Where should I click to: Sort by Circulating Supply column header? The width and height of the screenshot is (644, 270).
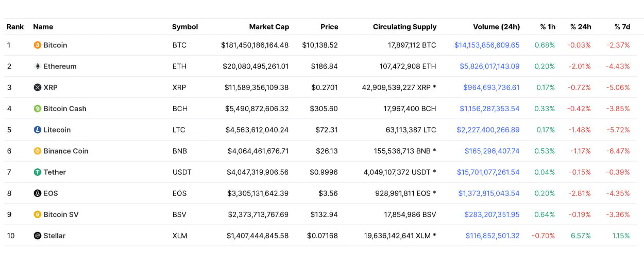[x=404, y=27]
